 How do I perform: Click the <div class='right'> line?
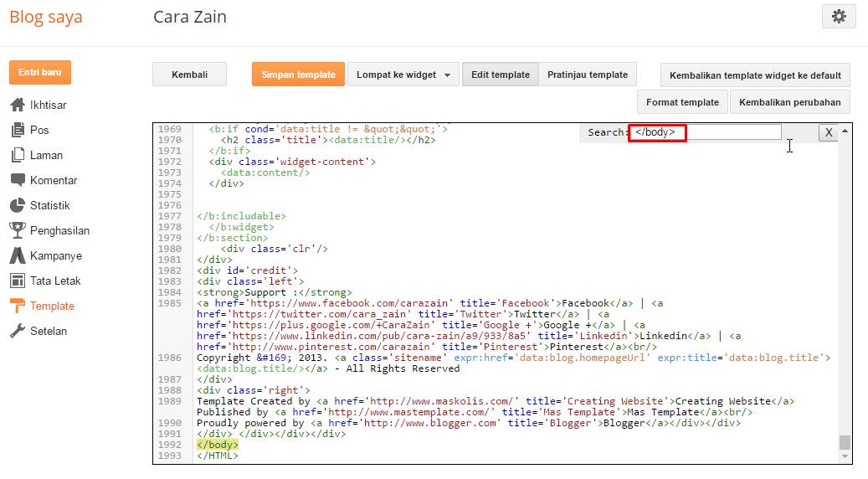tap(254, 390)
